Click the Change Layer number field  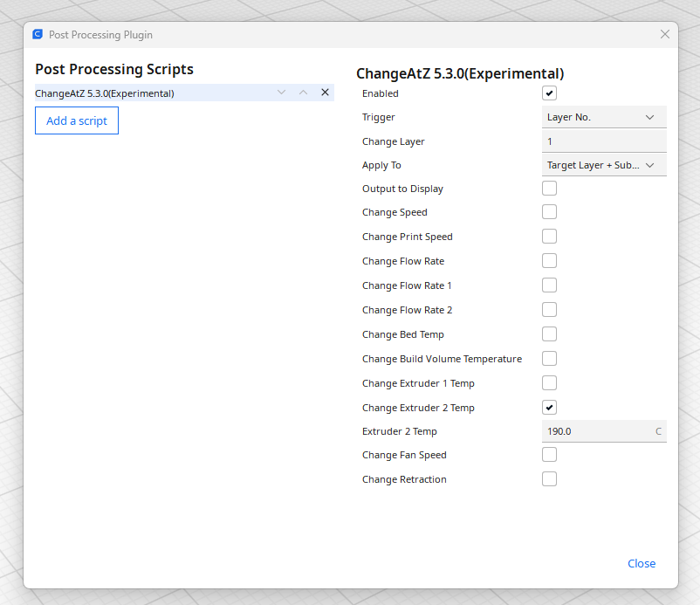click(604, 141)
